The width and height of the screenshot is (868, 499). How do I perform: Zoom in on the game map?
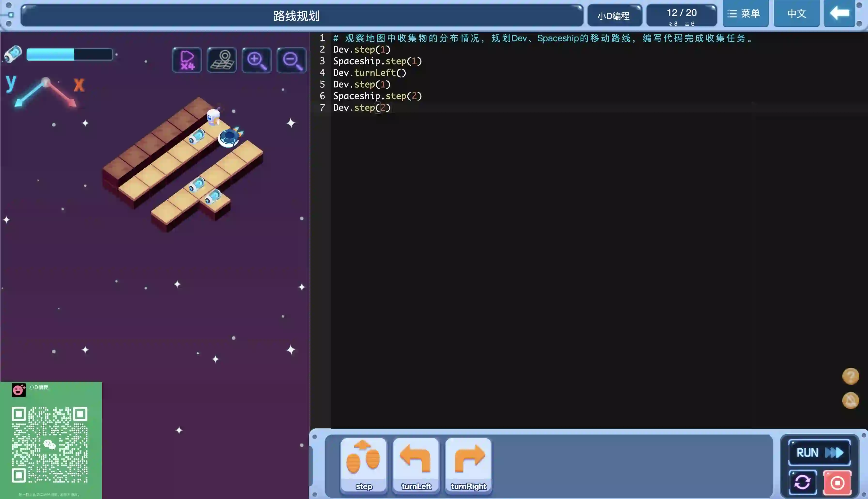[x=256, y=60]
